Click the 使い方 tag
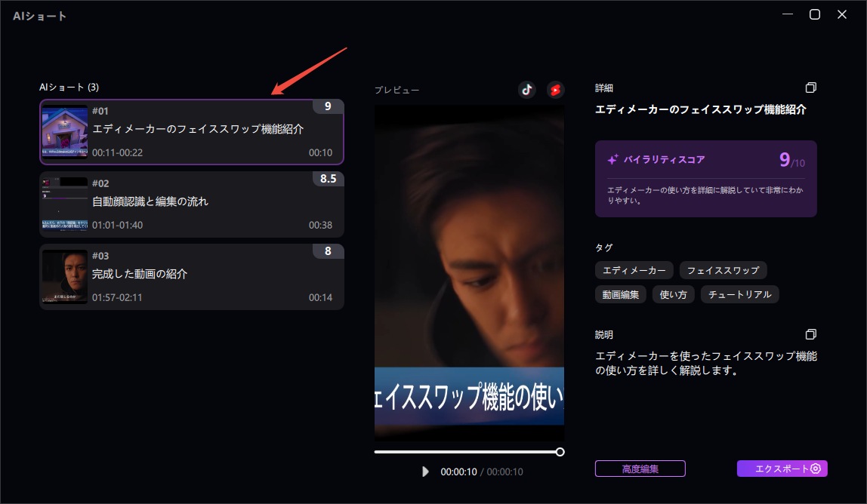This screenshot has width=867, height=504. 673,294
